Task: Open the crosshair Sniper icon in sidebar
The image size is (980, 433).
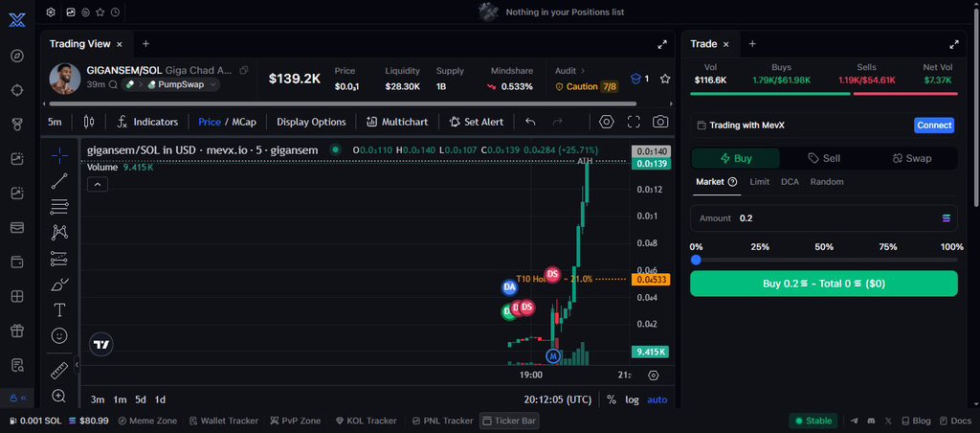Action: (x=17, y=90)
